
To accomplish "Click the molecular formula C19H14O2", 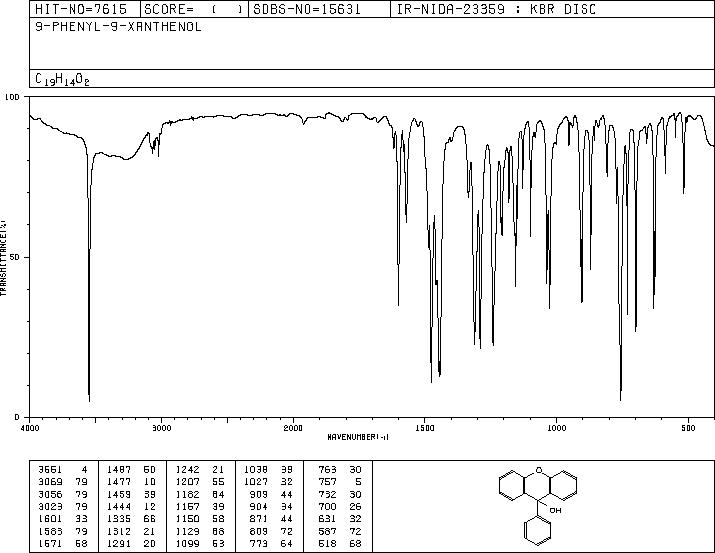I will click(x=62, y=79).
